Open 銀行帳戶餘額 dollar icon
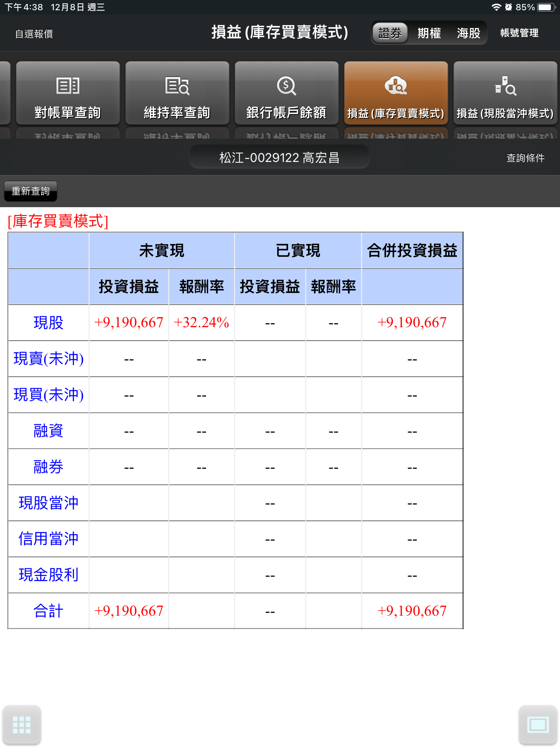Viewport: 560px width, 747px height. click(x=287, y=86)
